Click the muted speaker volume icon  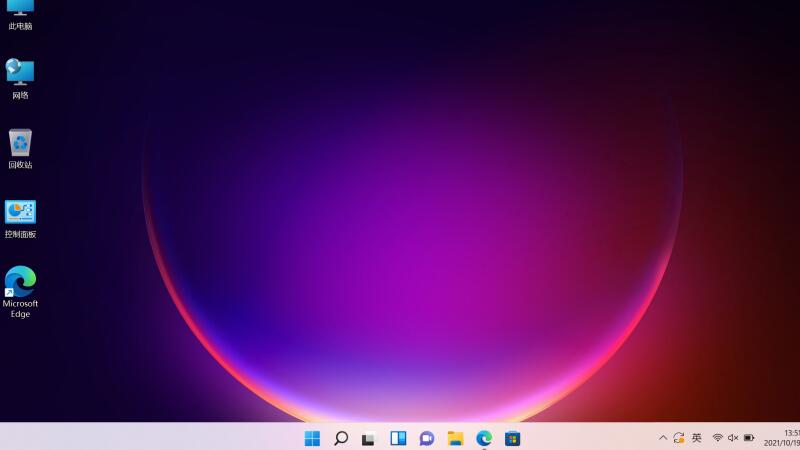(733, 438)
